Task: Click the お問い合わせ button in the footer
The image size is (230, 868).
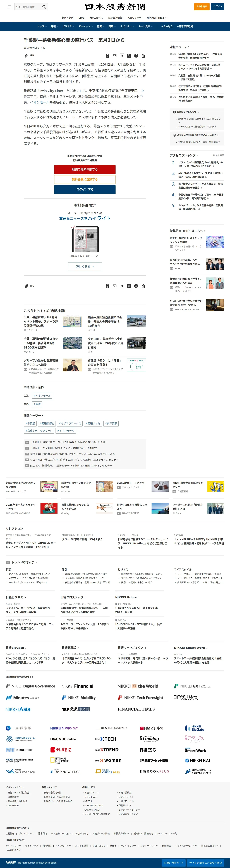Action: tap(173, 863)
